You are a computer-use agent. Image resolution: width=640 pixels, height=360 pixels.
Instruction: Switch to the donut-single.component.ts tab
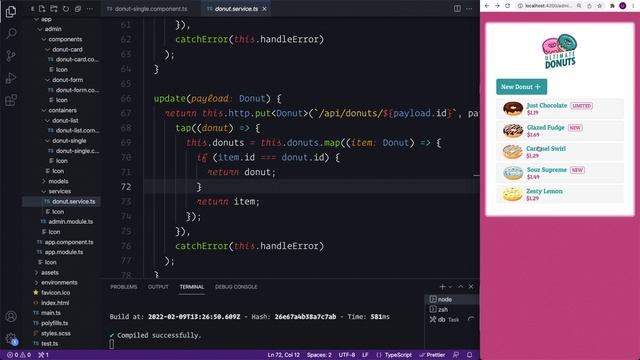click(x=151, y=9)
